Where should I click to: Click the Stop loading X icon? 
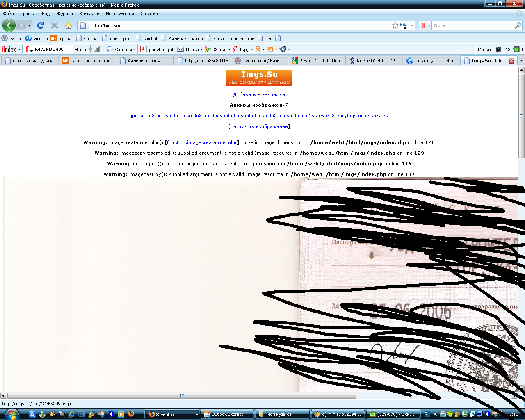[54, 25]
